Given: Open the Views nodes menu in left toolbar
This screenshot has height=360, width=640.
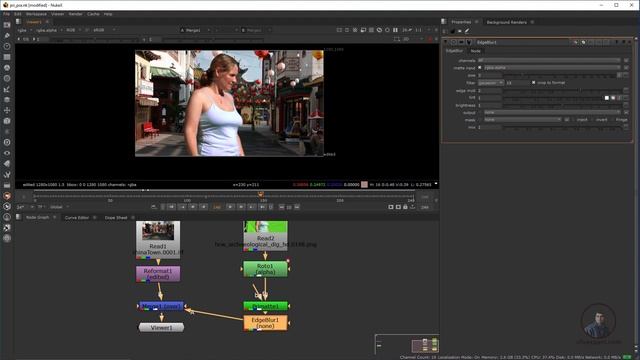Looking at the screenshot, I should coord(7,153).
